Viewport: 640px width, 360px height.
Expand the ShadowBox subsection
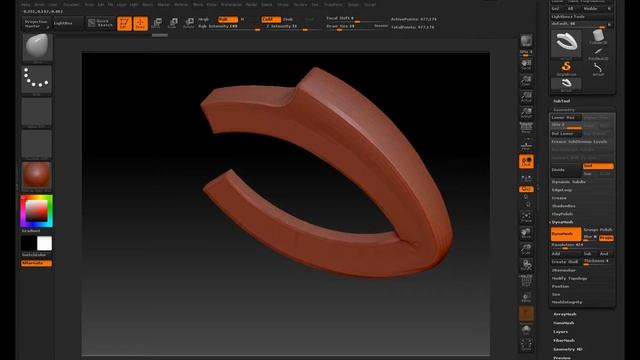click(x=564, y=206)
